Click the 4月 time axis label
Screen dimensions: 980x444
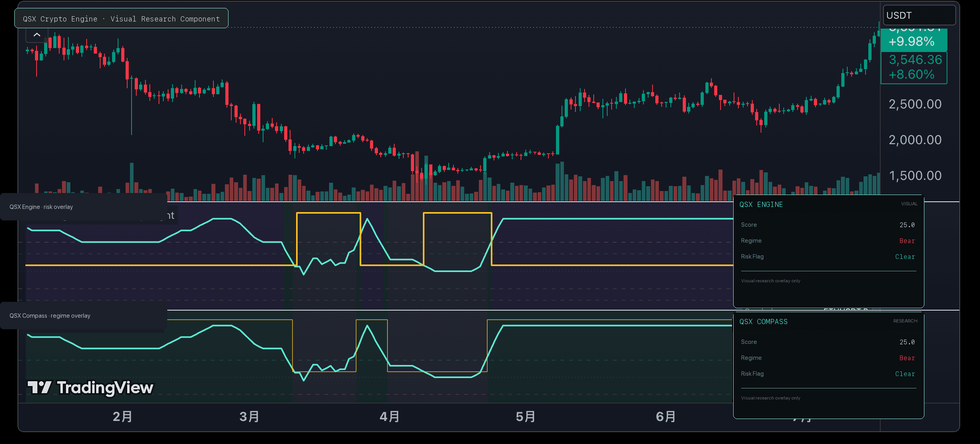coord(389,417)
